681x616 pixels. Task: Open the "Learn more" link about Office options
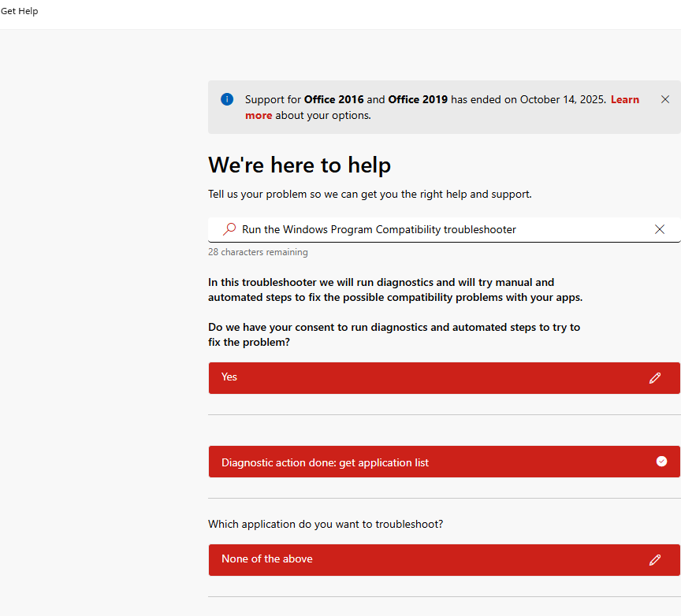624,100
